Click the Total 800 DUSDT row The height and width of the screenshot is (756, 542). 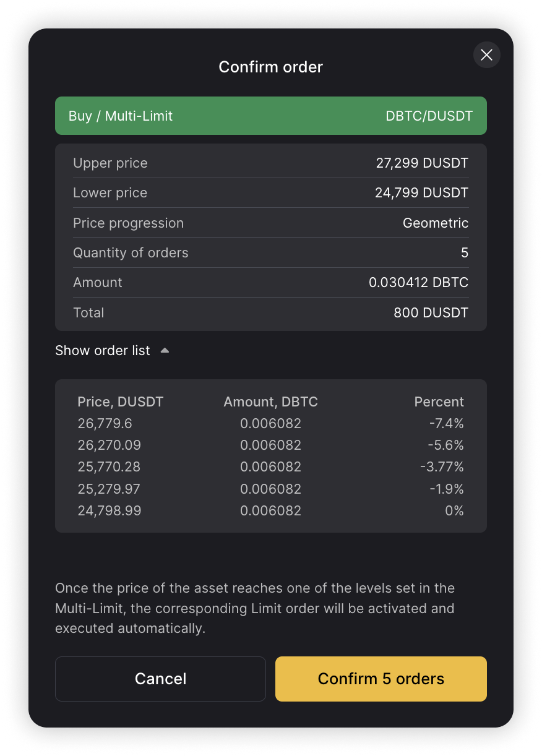click(x=270, y=312)
